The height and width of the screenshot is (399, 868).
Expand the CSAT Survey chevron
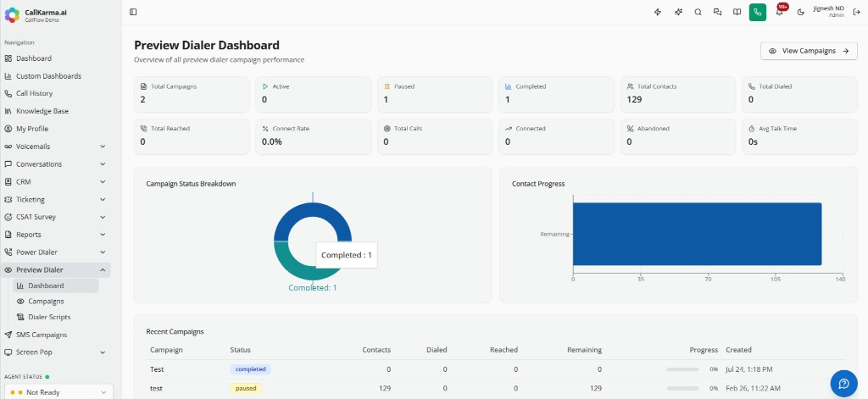(103, 217)
